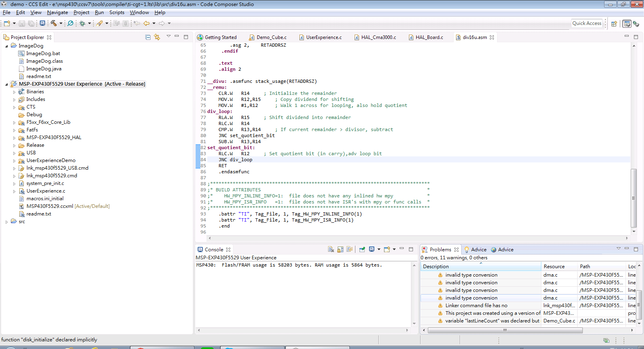The height and width of the screenshot is (349, 644).
Task: Toggle the CCS Edit perspective button
Action: (x=627, y=24)
